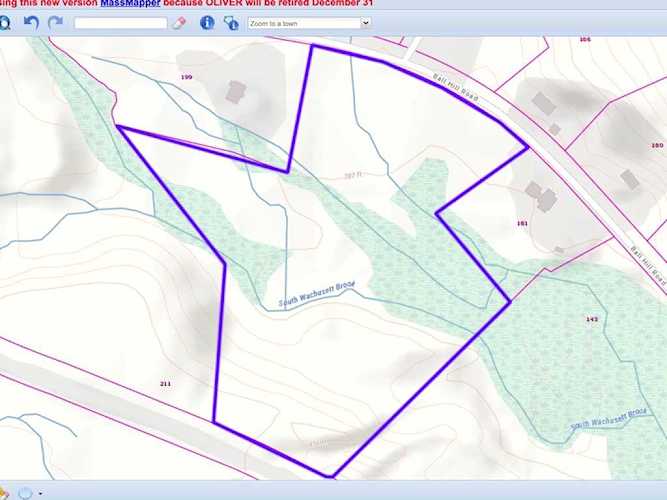The image size is (667, 500).
Task: Activate the identify-by-polygon info tool
Action: pos(231,23)
